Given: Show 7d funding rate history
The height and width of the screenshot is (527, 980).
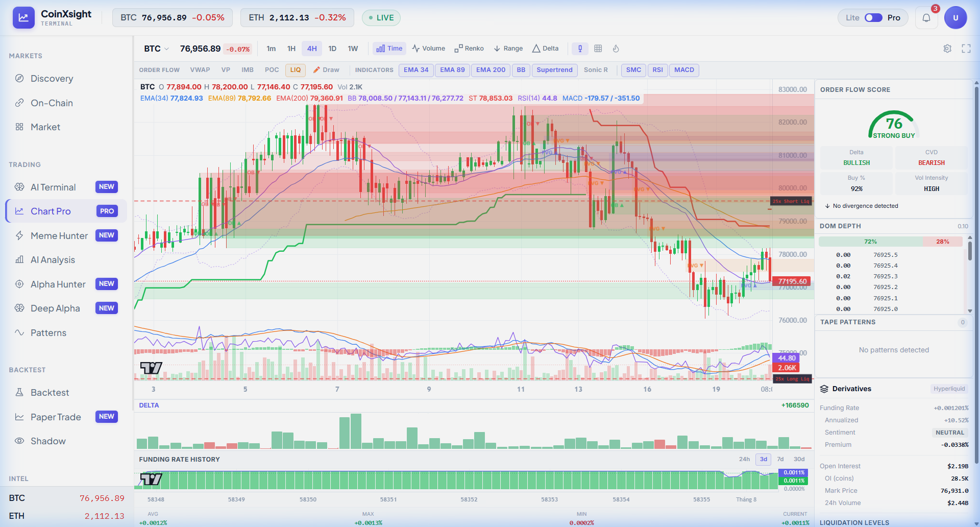Looking at the screenshot, I should pyautogui.click(x=780, y=459).
